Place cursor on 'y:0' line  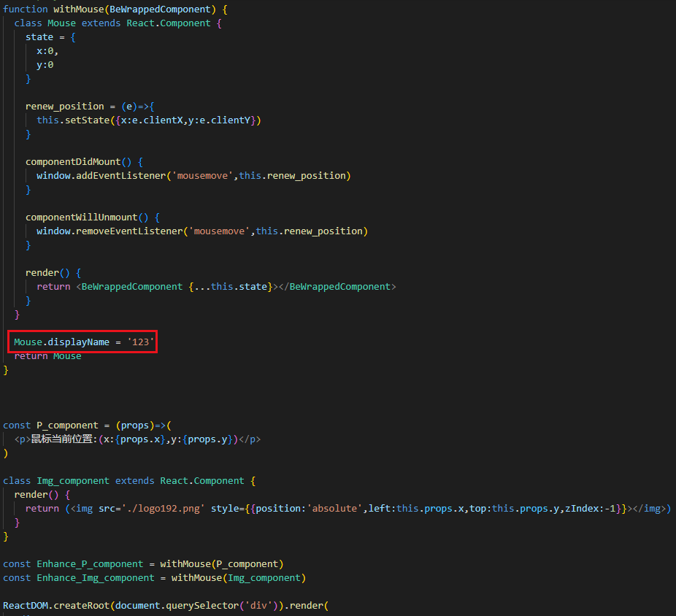point(45,65)
